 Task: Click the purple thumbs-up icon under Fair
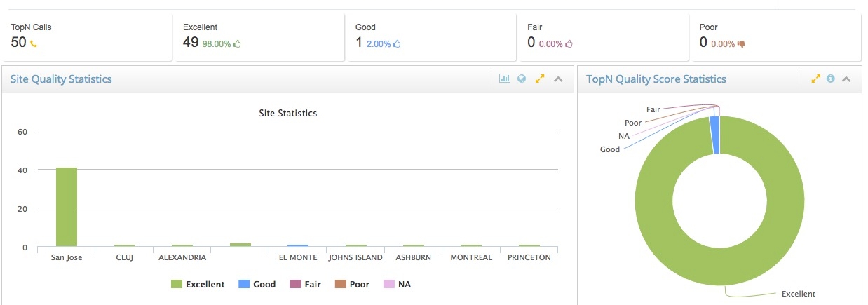[569, 43]
